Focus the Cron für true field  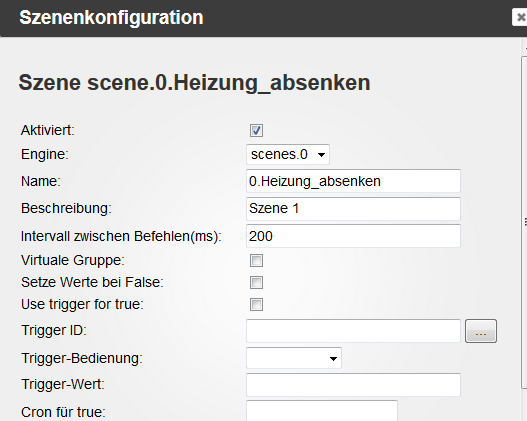(322, 411)
